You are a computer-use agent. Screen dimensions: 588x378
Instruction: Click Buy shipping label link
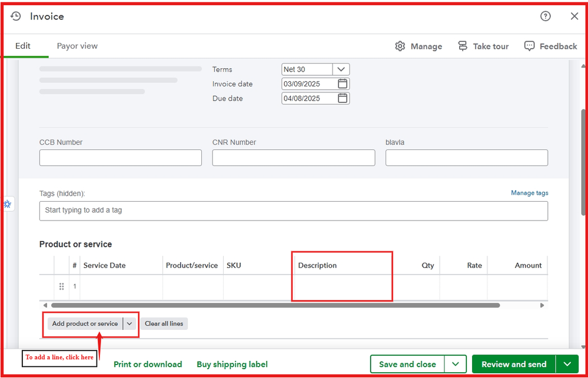point(232,364)
